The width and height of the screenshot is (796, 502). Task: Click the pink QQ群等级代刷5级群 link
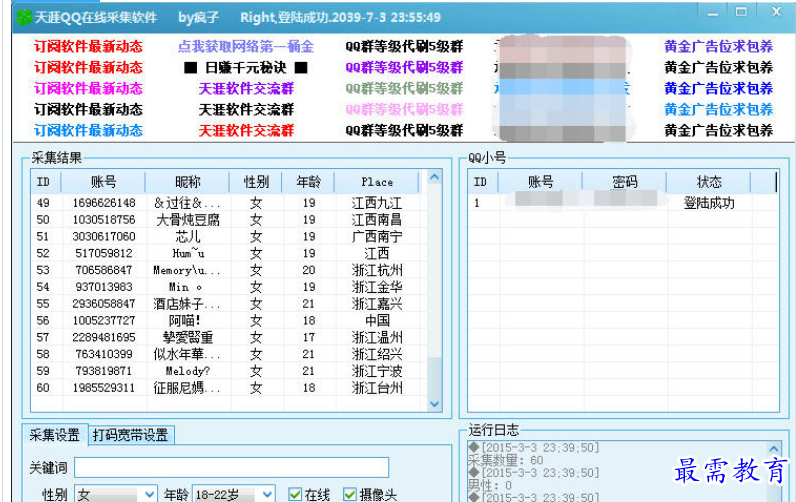404,110
